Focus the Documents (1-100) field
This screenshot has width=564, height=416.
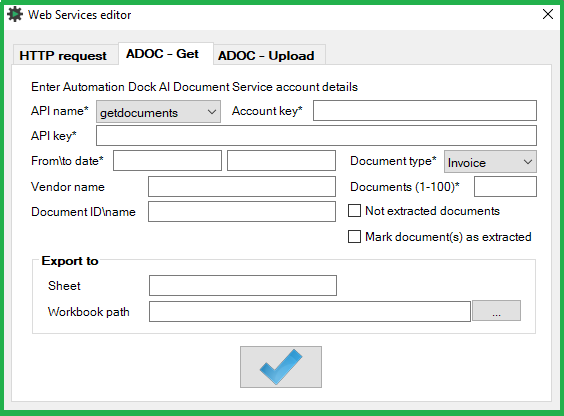pyautogui.click(x=505, y=186)
